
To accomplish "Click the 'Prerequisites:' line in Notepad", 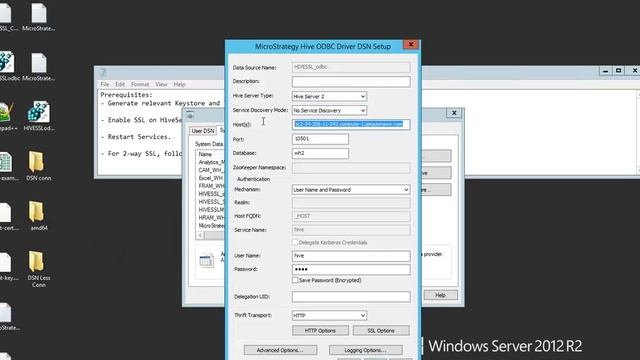I will [x=126, y=95].
